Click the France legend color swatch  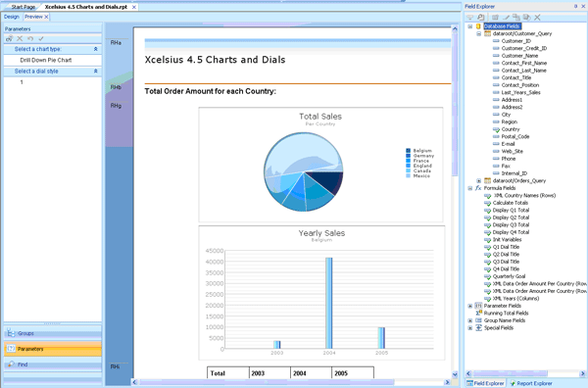[x=408, y=161]
